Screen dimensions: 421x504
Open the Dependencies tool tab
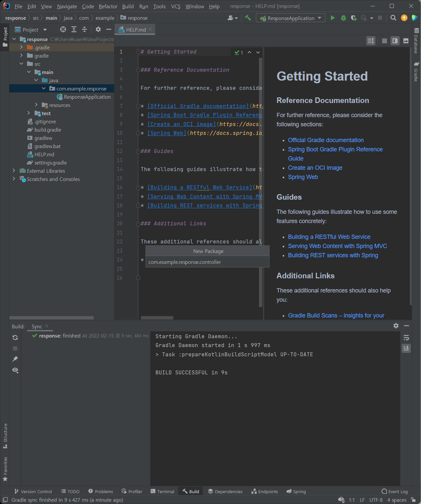click(225, 491)
